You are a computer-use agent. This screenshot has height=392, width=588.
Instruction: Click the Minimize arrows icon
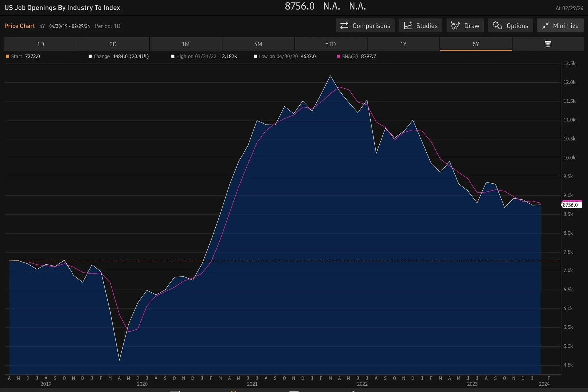tap(545, 26)
